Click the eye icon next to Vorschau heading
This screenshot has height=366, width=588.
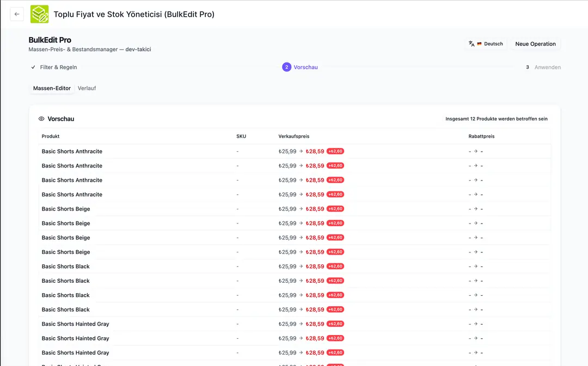[41, 119]
